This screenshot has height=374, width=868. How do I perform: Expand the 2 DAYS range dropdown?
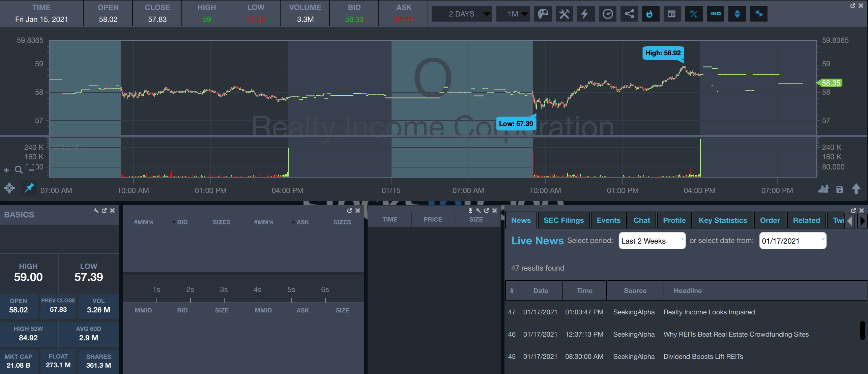[x=462, y=14]
